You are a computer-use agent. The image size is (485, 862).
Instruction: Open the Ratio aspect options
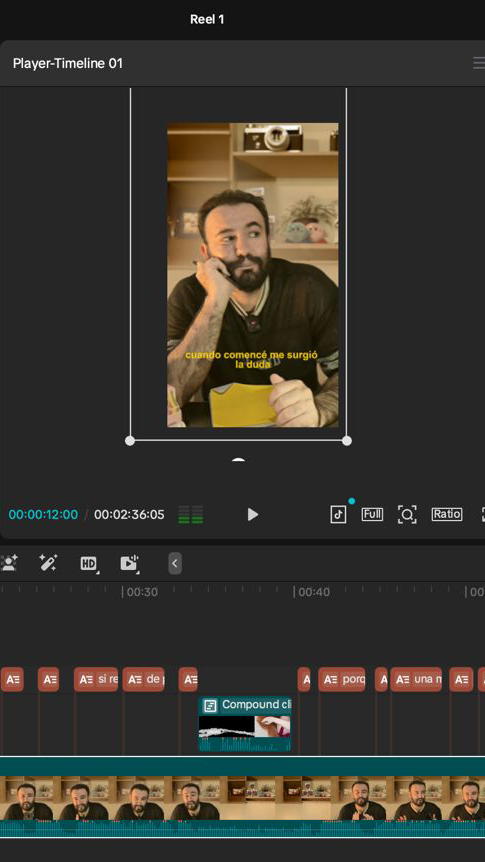coord(447,515)
